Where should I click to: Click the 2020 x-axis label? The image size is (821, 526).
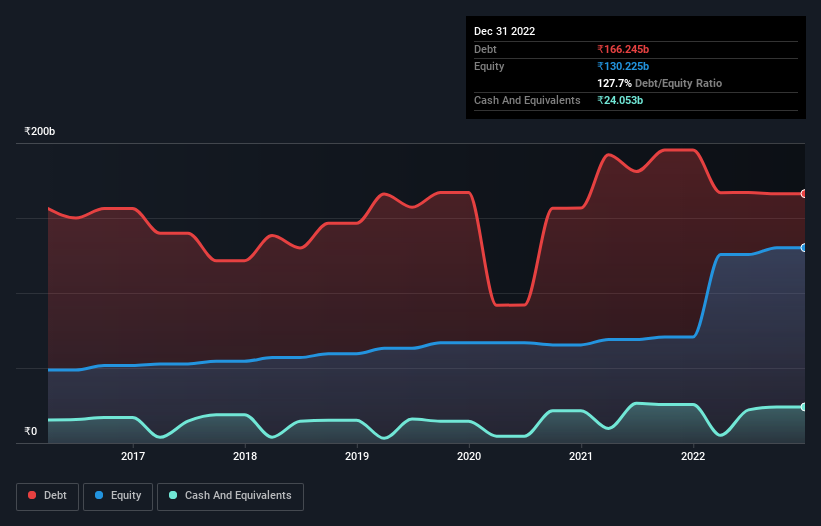click(469, 456)
